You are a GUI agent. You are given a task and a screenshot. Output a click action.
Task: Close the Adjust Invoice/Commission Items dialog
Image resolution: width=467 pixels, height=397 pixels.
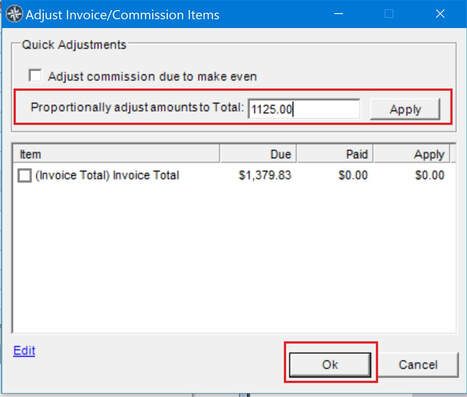[440, 14]
